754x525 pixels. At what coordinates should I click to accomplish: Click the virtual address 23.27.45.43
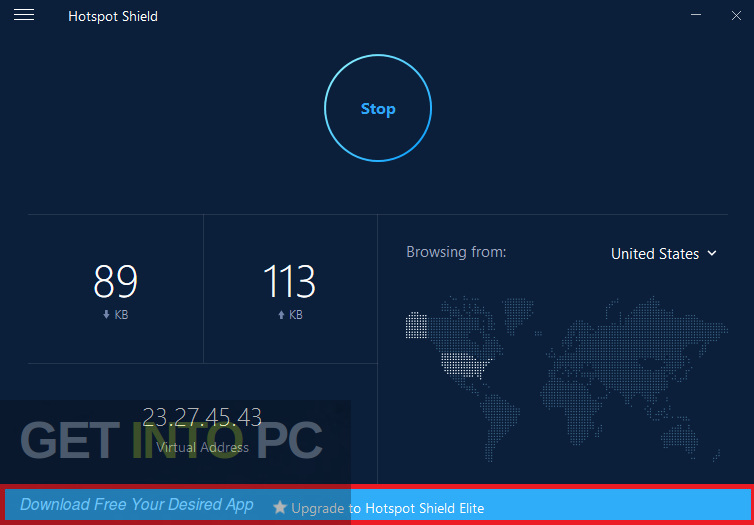[202, 417]
